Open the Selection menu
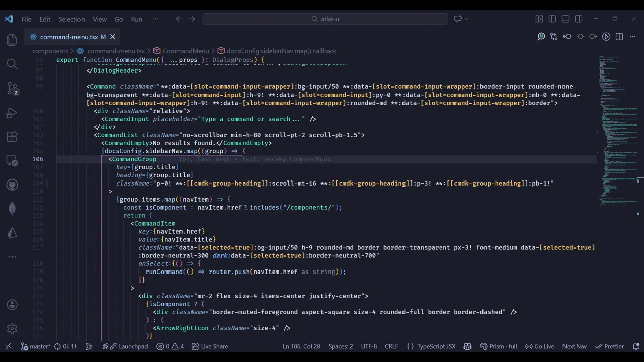644x362 pixels. click(71, 19)
